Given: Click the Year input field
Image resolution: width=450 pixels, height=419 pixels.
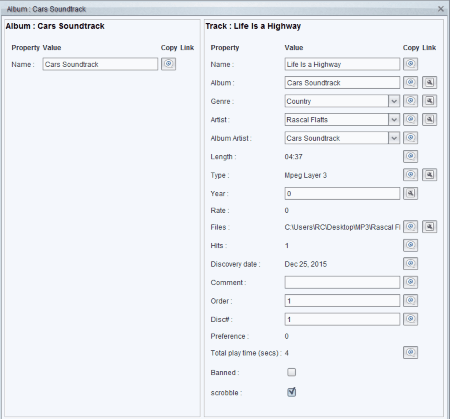Looking at the screenshot, I should point(342,193).
